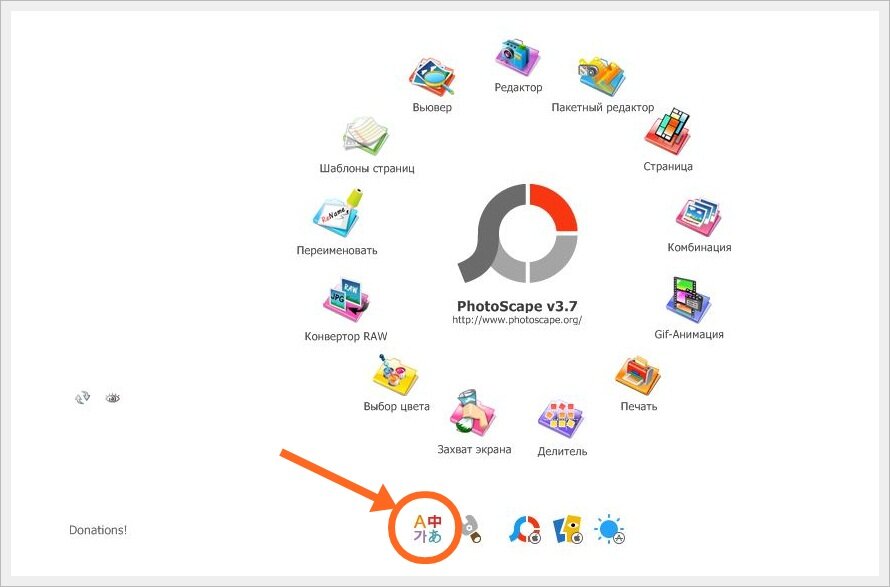Open Захват экрана screen capture
The image size is (890, 587).
473,414
